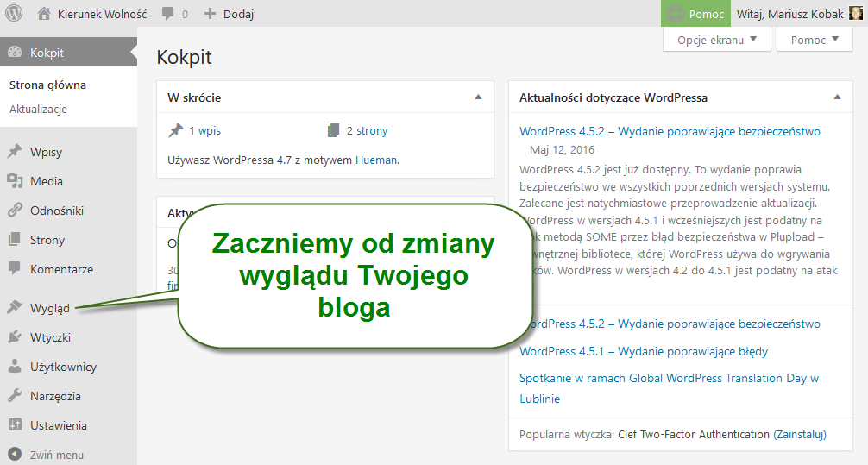The width and height of the screenshot is (868, 465).
Task: Click the green Pomoc lifebuoy icon
Action: [x=676, y=14]
